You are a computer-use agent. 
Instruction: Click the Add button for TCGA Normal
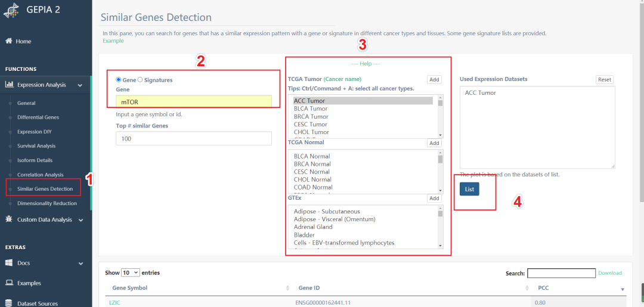pyautogui.click(x=434, y=143)
